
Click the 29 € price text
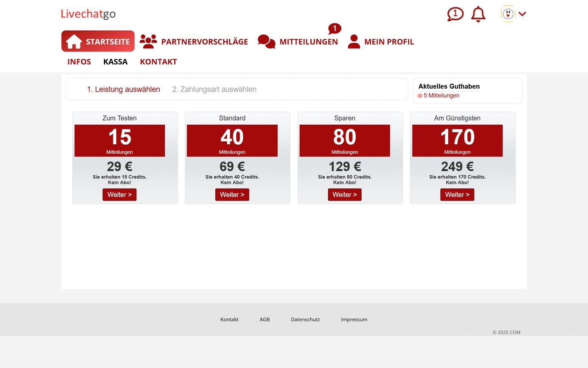(x=120, y=166)
